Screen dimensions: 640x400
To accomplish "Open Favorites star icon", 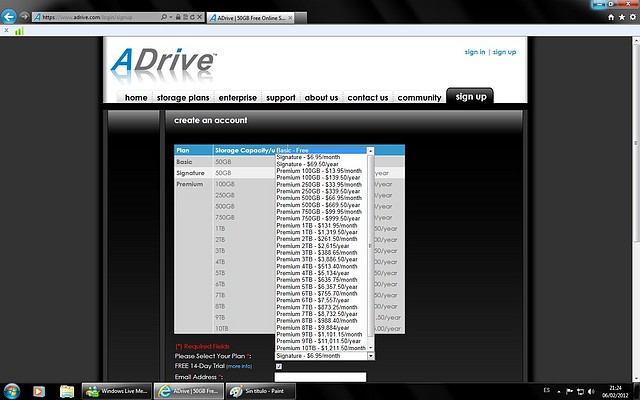I will pyautogui.click(x=622, y=17).
